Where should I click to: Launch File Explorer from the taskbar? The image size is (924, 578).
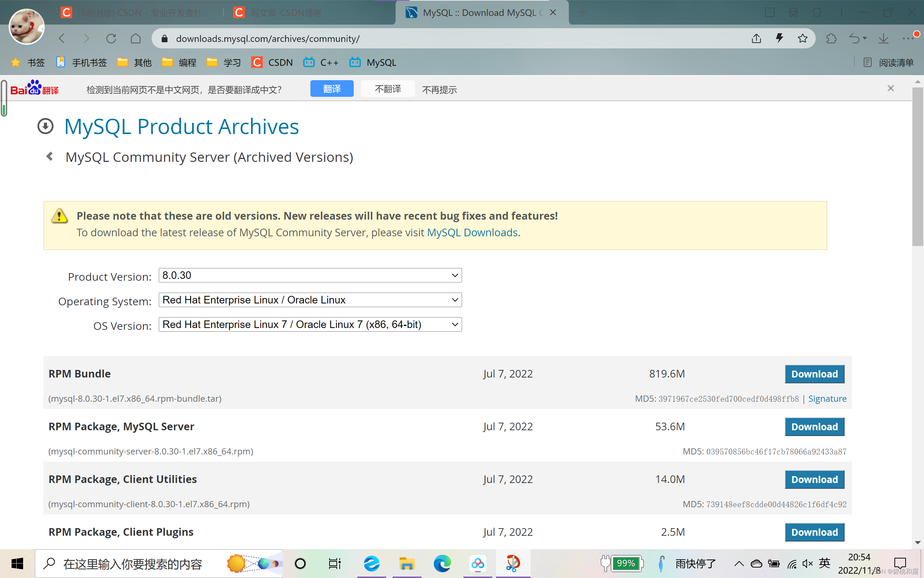tap(407, 564)
